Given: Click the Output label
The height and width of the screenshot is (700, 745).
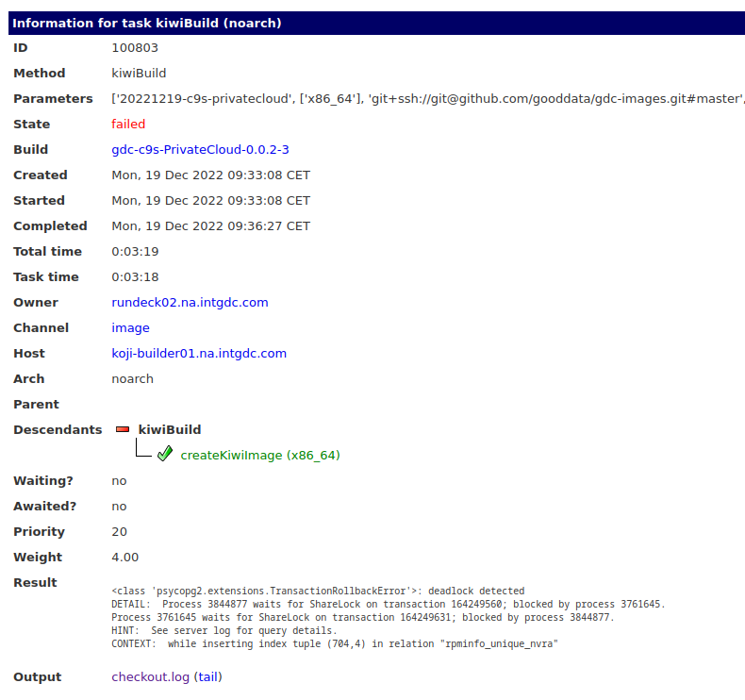Looking at the screenshot, I should [x=38, y=677].
